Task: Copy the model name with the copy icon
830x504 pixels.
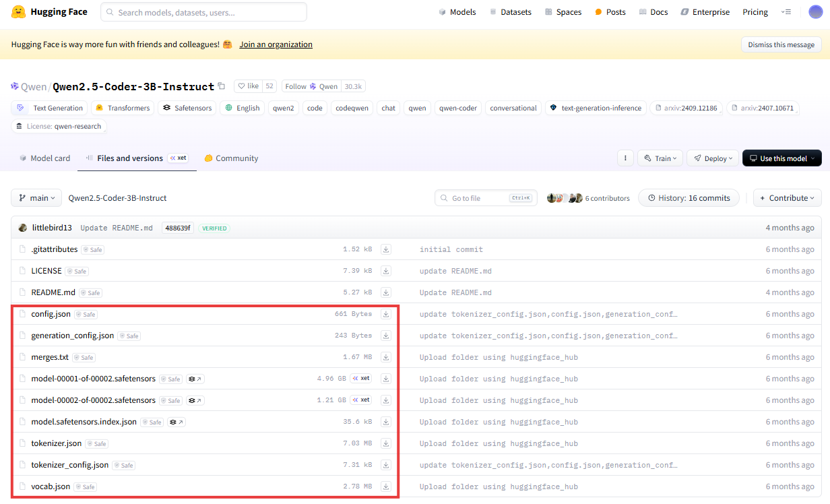Action: [x=222, y=86]
